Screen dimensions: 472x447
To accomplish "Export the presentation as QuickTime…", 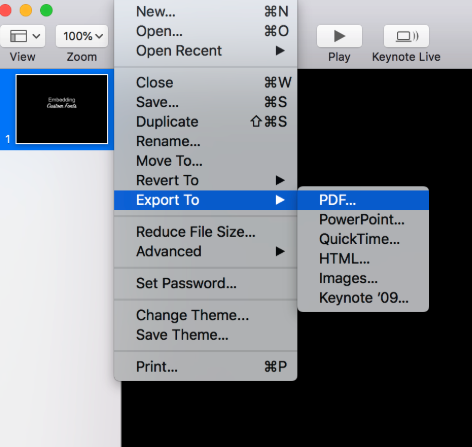I will coord(363,239).
